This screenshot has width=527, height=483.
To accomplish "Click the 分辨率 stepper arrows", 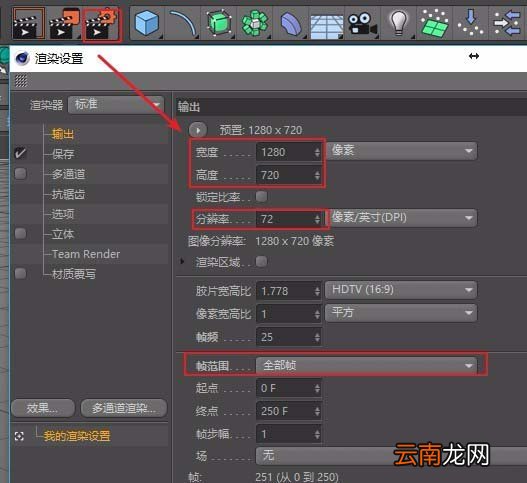I will (x=317, y=219).
